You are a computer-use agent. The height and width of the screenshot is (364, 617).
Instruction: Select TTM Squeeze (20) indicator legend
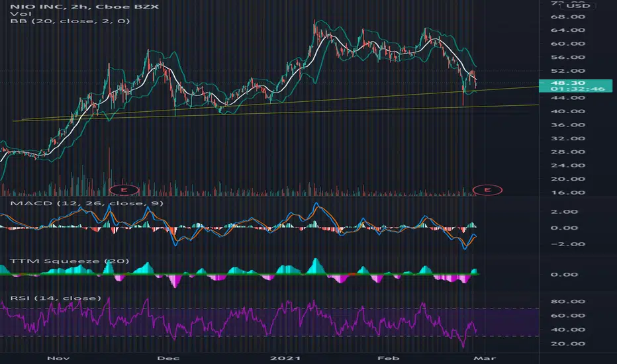[70, 261]
